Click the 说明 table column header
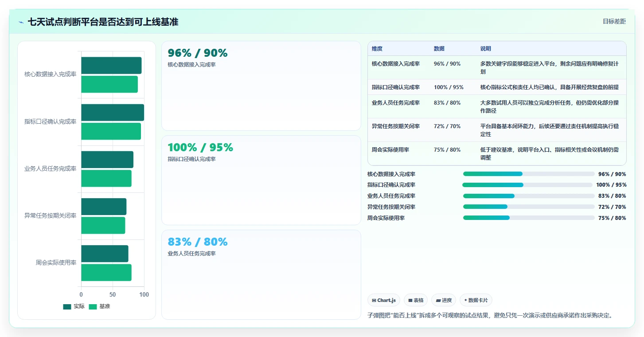The image size is (644, 337). point(486,48)
